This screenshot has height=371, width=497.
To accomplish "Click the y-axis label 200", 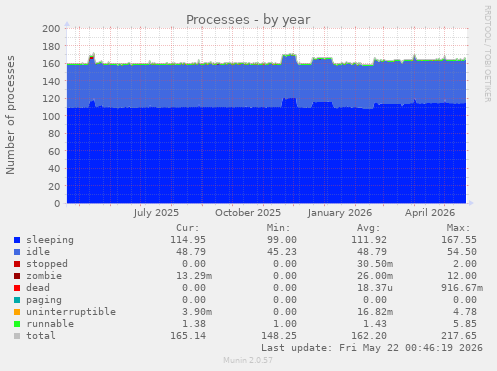I will click(x=51, y=28).
